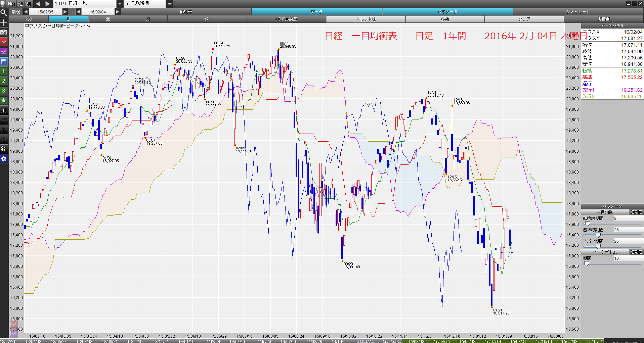Step the start date 15/02/05 forward
The image size is (644, 343).
click(x=65, y=12)
